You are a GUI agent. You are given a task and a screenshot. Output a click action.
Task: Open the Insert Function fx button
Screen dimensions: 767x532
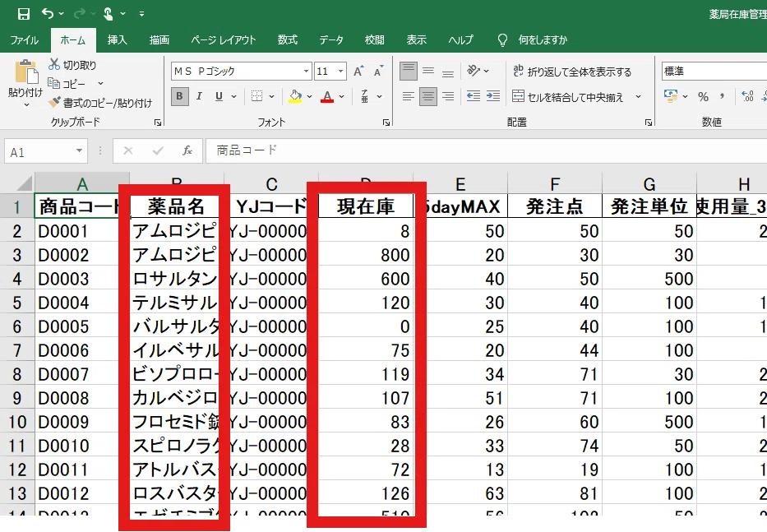tap(187, 150)
